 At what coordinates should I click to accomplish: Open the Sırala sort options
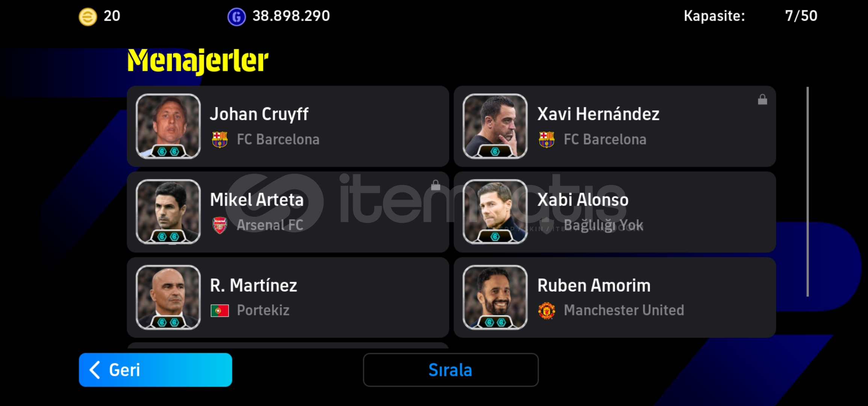(x=451, y=370)
